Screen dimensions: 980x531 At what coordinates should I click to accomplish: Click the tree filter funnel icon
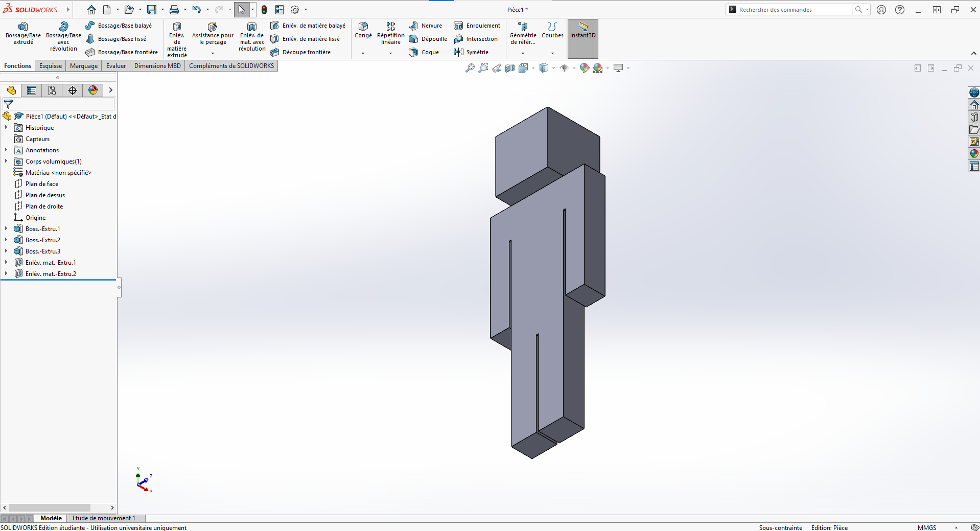8,104
